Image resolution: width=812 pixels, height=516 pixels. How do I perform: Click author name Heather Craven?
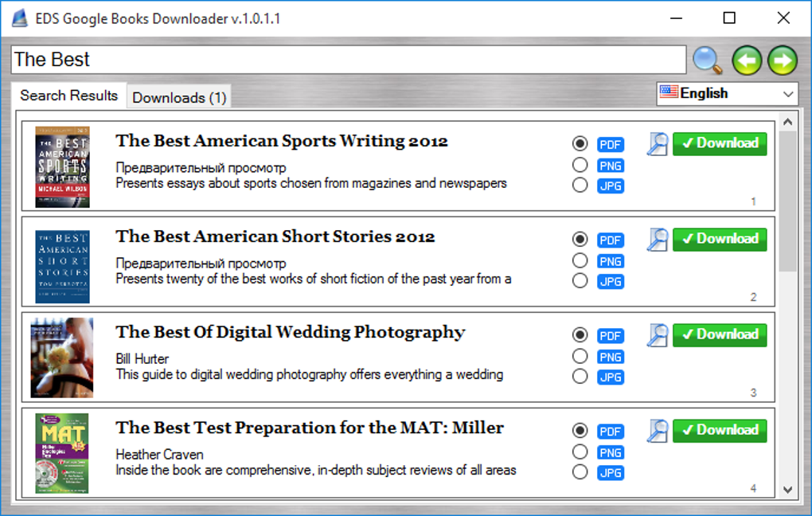[x=159, y=455]
